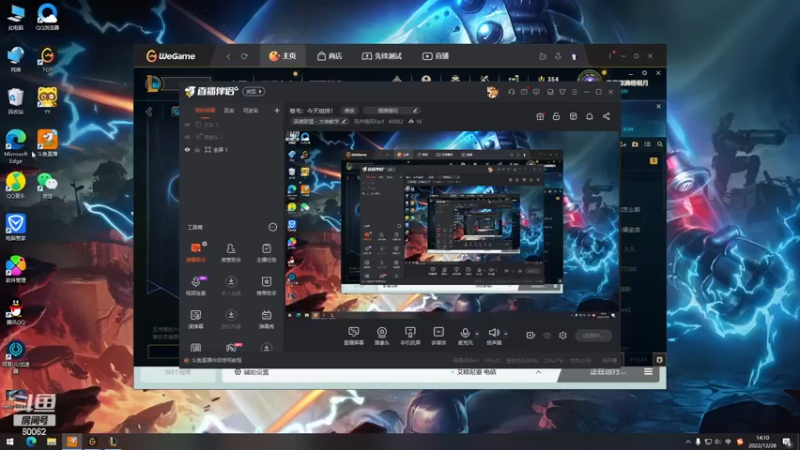Open the YY desktop shortcut
The image size is (800, 450).
[47, 100]
